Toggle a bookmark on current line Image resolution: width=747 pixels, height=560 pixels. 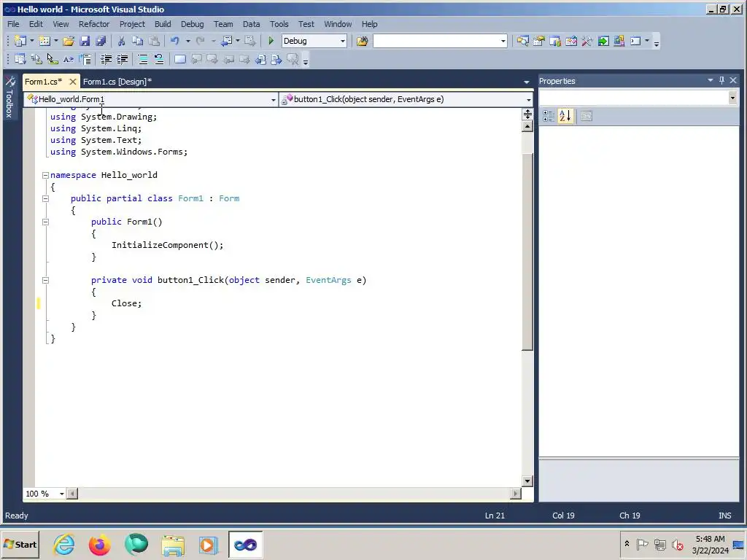tap(180, 60)
